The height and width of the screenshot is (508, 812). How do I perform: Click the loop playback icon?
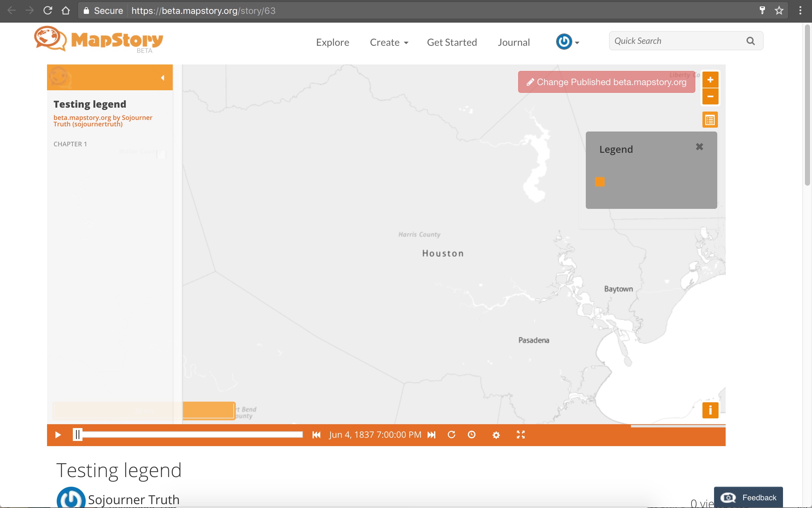click(x=451, y=435)
